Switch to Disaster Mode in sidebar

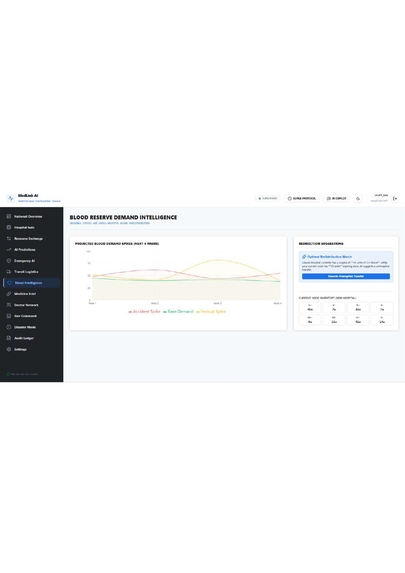tap(31, 327)
